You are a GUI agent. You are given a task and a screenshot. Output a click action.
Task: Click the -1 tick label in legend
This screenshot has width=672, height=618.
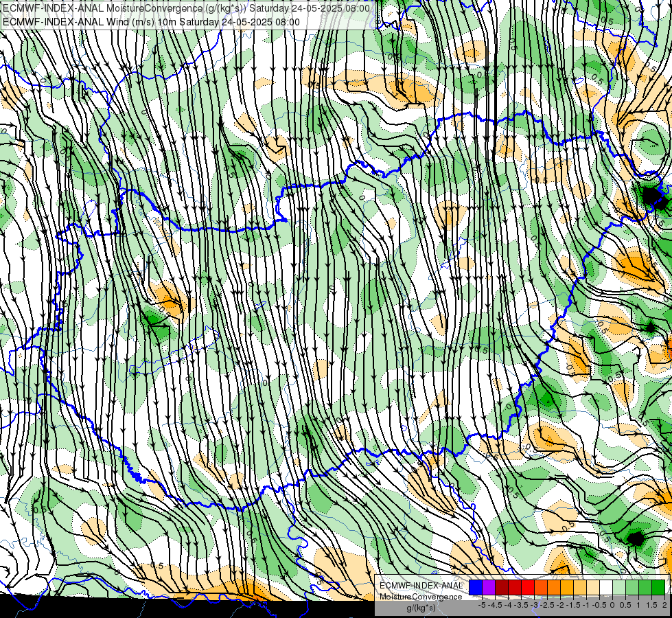tap(587, 605)
